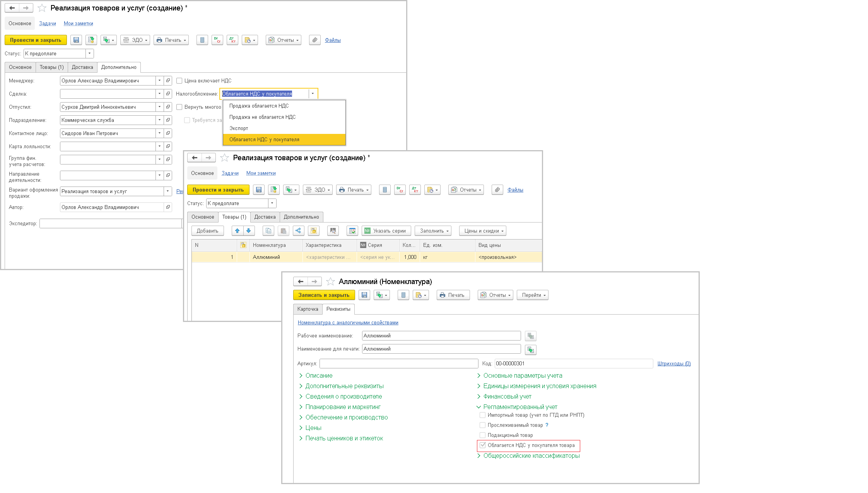This screenshot has width=868, height=493.
Task: Click the Артикул input field
Action: coord(399,364)
